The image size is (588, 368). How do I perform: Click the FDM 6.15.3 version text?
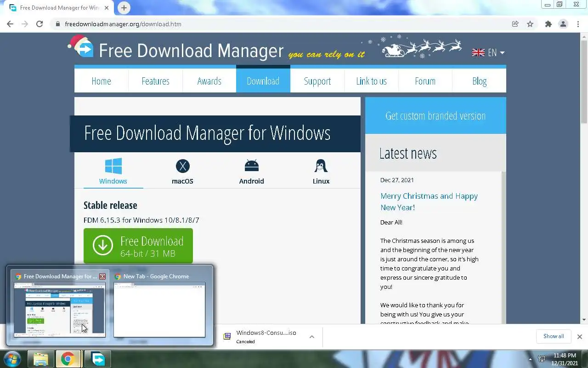tap(141, 220)
